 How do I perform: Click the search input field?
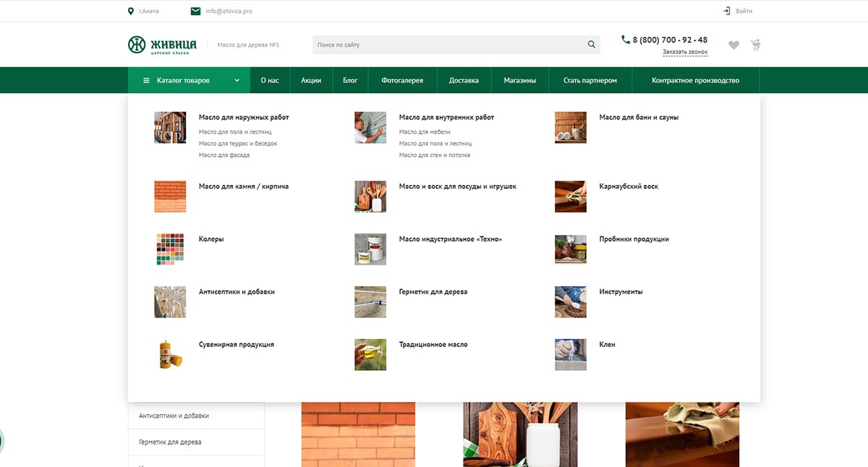pos(448,45)
